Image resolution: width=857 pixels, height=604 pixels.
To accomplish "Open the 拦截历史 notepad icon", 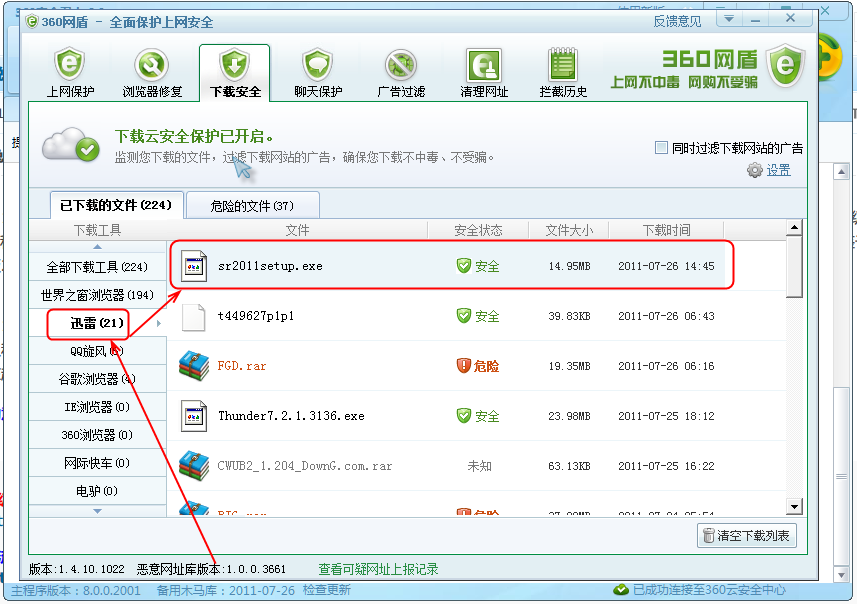I will (563, 64).
